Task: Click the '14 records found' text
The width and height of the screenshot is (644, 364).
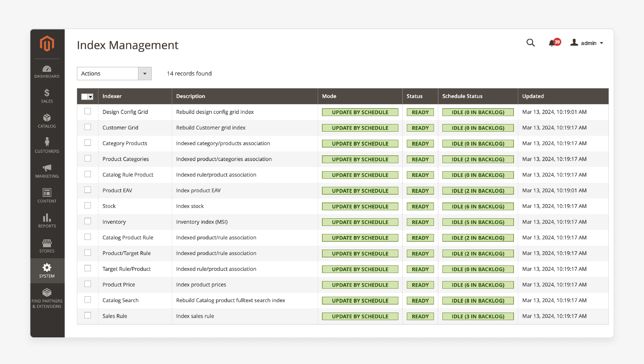Action: pos(189,73)
